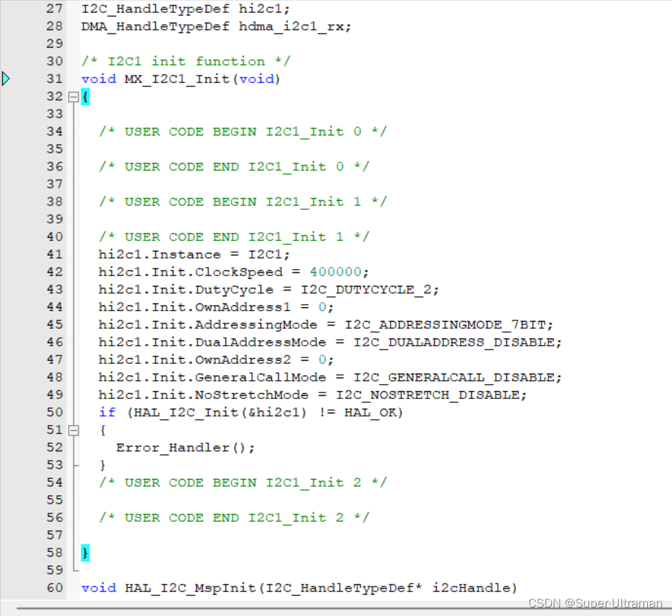Viewport: 672px width, 616px height.
Task: Click line number 27 in the gutter
Action: point(53,8)
